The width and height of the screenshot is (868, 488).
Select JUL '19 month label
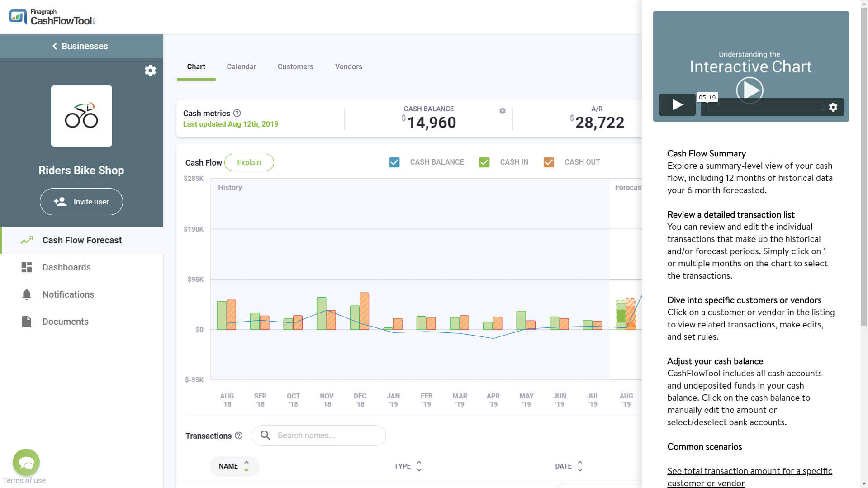click(593, 400)
